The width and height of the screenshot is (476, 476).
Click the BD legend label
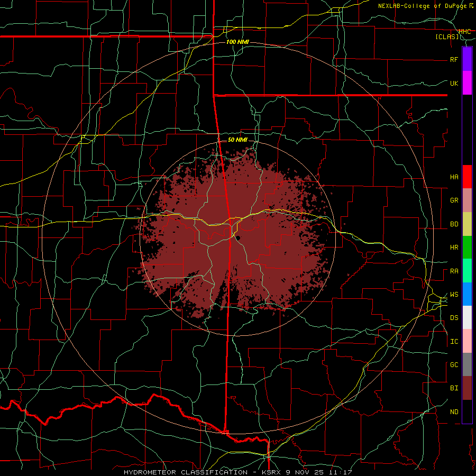(x=454, y=224)
